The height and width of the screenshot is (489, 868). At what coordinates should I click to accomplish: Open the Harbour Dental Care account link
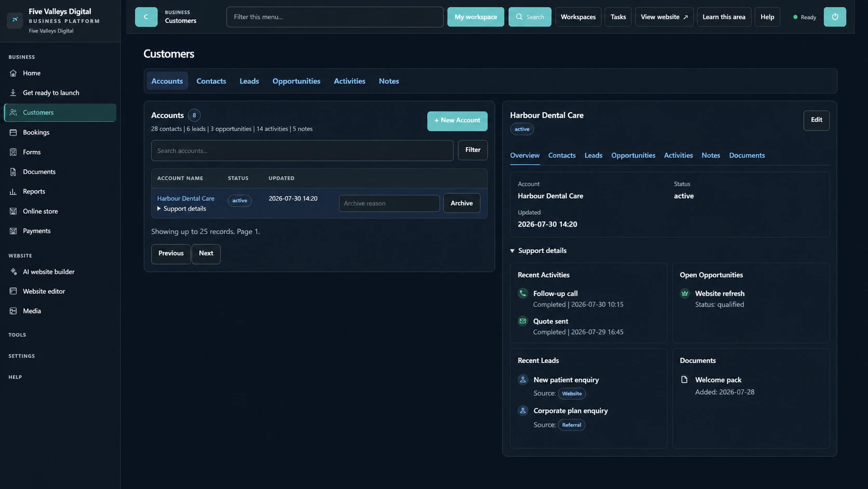click(186, 199)
